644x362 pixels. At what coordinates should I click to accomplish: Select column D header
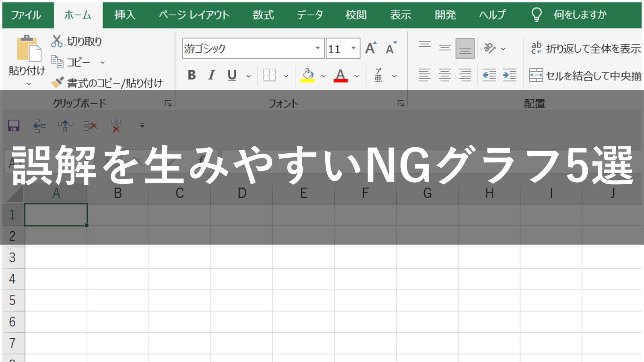click(242, 193)
